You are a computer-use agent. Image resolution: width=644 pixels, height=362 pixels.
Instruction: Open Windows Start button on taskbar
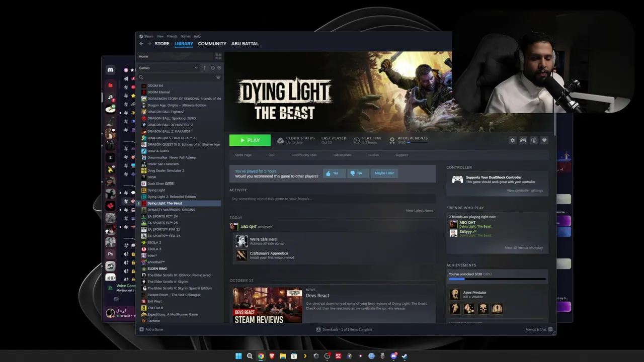click(x=238, y=356)
